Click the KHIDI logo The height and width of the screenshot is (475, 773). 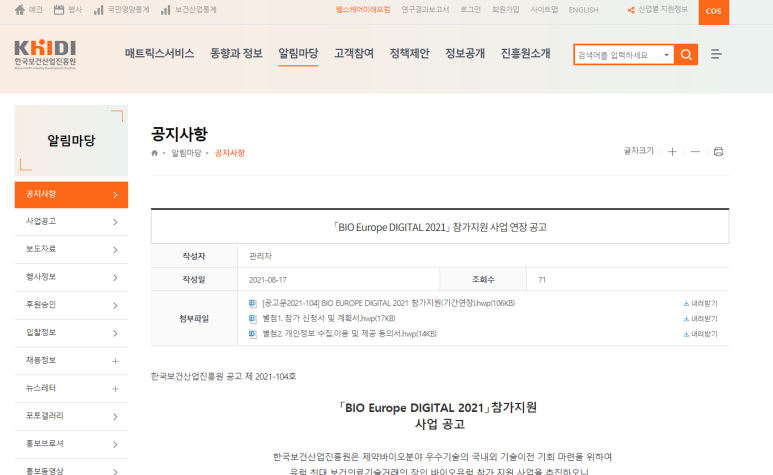(x=45, y=54)
